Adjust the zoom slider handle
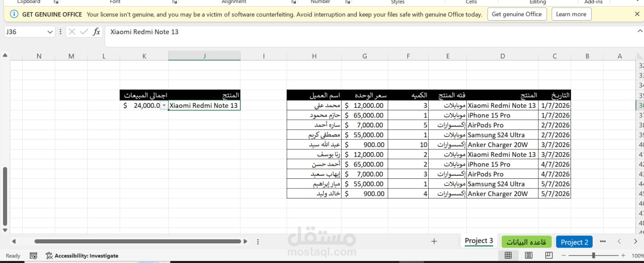The image size is (644, 263). (594, 255)
